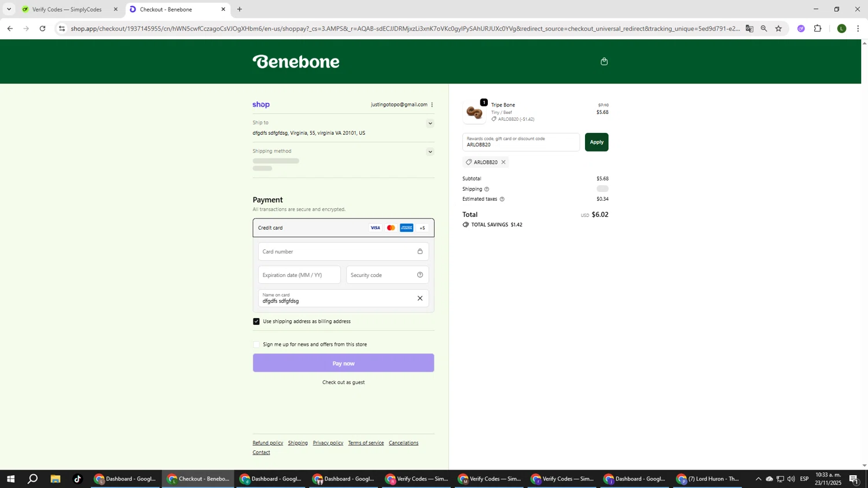Screen dimensions: 868x488
Task: Open File Explorer from taskbar
Action: (56, 479)
